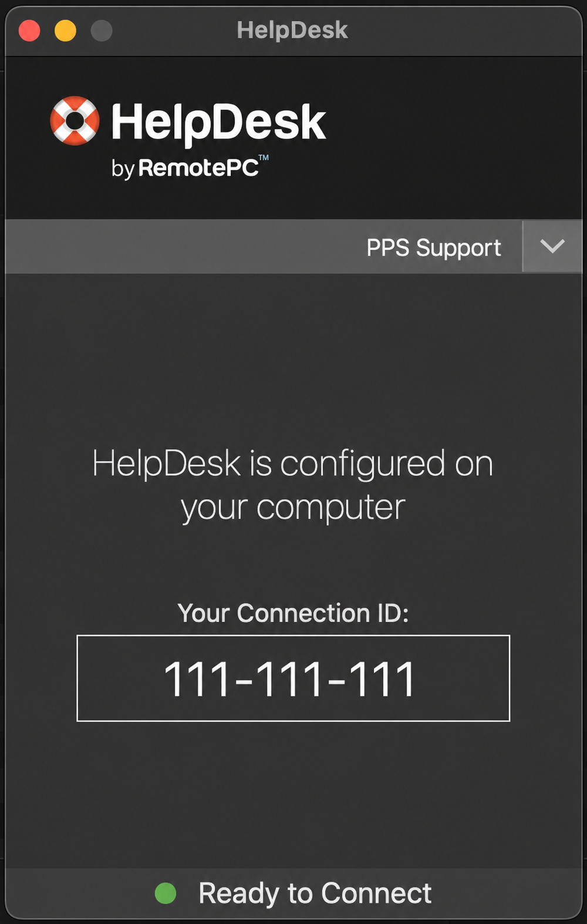The width and height of the screenshot is (587, 924).
Task: Click the by RemotePC branding text
Action: [190, 167]
